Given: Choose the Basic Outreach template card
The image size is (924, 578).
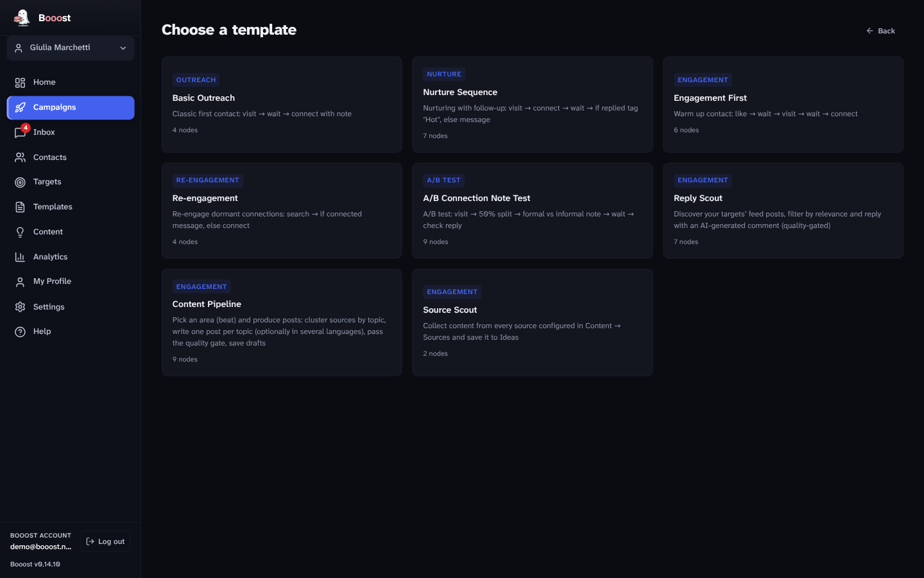Looking at the screenshot, I should (282, 105).
